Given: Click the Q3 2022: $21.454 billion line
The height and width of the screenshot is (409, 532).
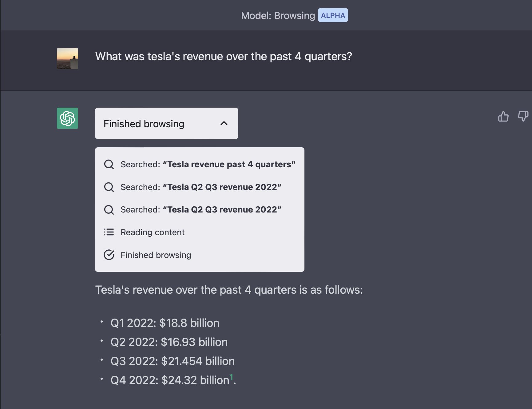Looking at the screenshot, I should 173,361.
